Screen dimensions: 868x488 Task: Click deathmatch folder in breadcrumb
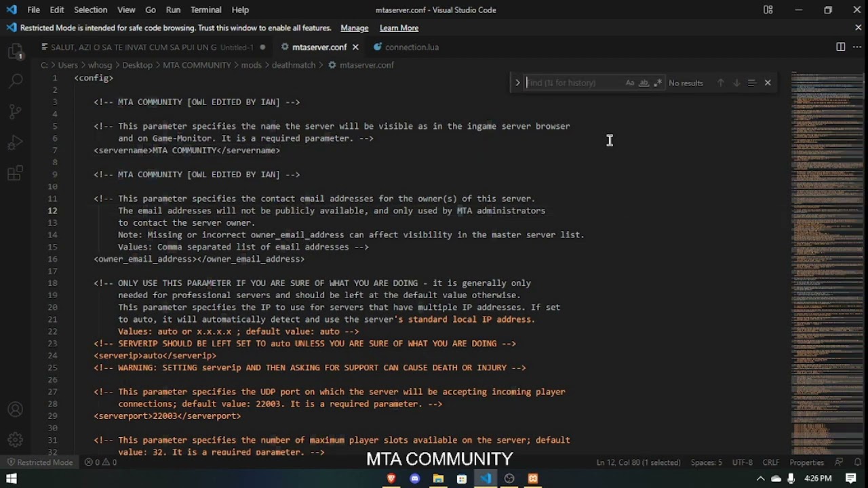click(x=294, y=65)
